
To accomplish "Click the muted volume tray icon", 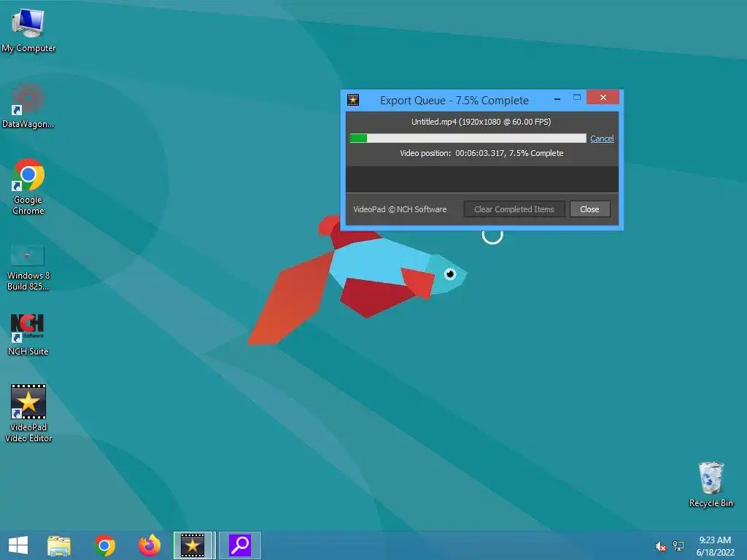I will [660, 546].
